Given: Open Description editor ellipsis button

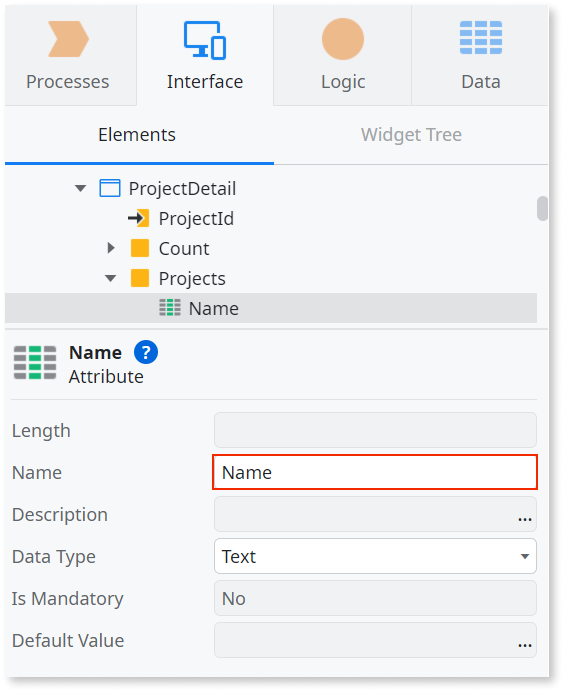Looking at the screenshot, I should pyautogui.click(x=524, y=519).
